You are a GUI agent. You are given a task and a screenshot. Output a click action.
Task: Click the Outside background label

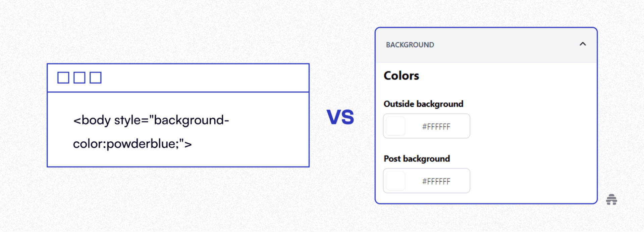[423, 104]
